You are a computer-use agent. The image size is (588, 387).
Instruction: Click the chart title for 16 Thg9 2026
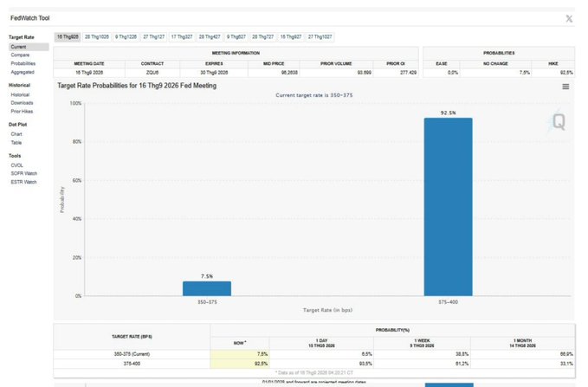click(x=137, y=86)
